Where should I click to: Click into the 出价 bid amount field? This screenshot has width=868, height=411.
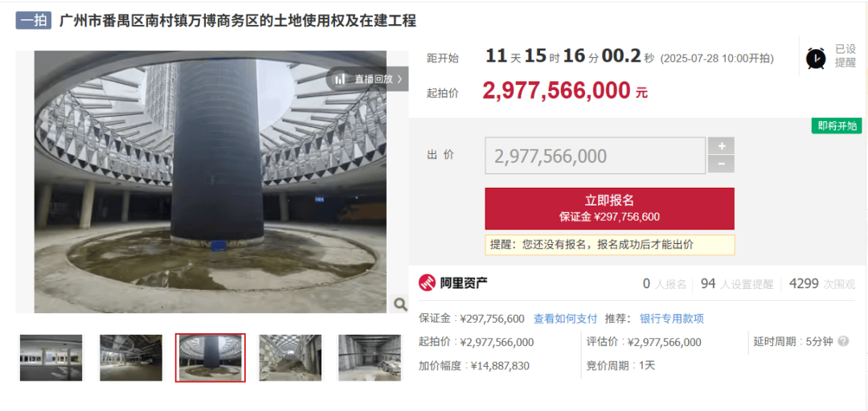click(x=595, y=156)
